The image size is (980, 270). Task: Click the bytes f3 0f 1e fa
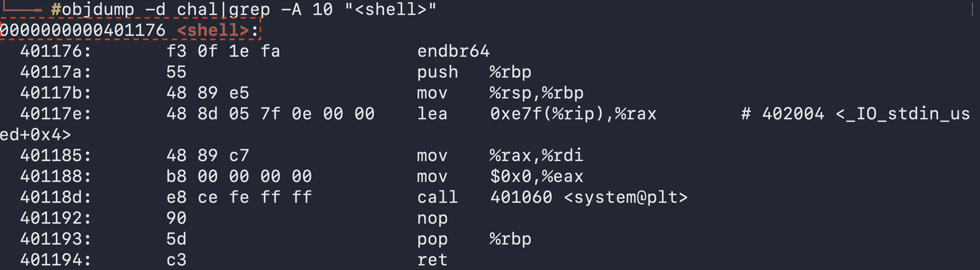click(223, 51)
